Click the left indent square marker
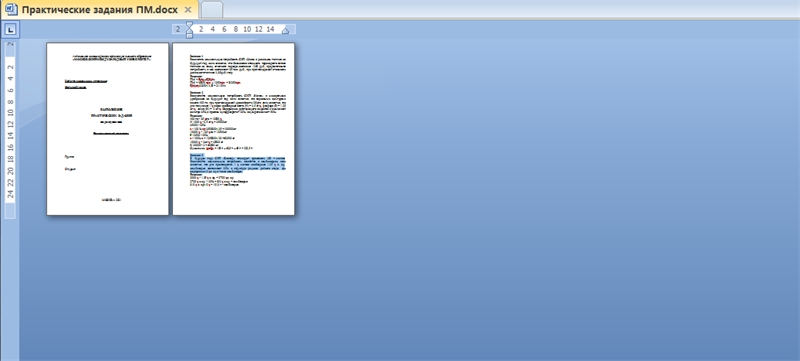The image size is (800, 361). pyautogui.click(x=190, y=36)
